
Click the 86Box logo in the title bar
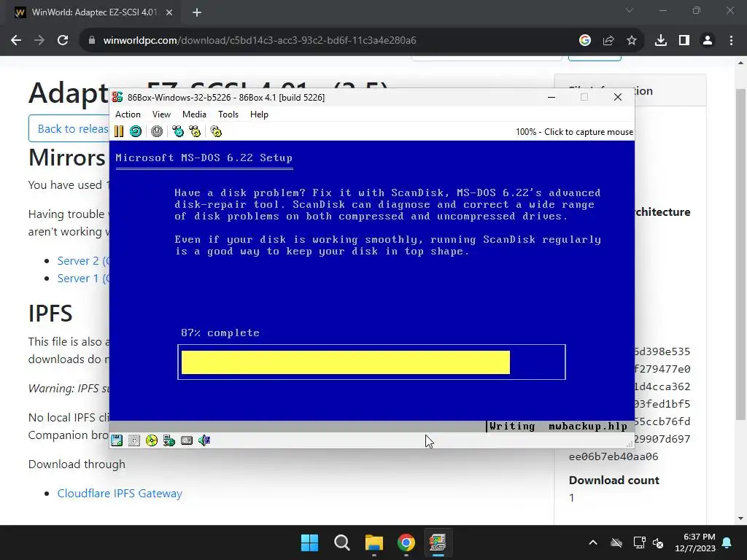117,97
